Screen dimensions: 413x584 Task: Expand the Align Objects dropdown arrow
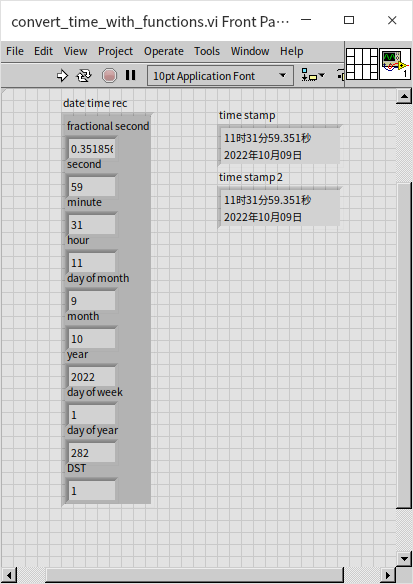321,75
